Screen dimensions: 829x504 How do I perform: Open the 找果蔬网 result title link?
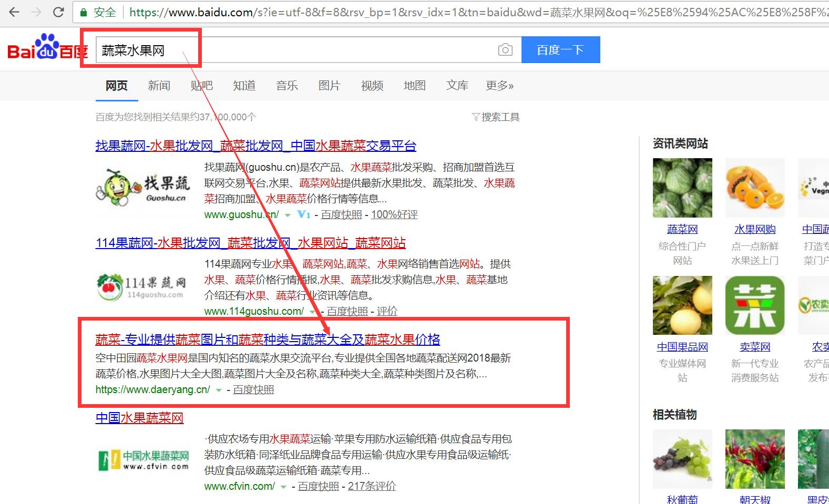(255, 146)
